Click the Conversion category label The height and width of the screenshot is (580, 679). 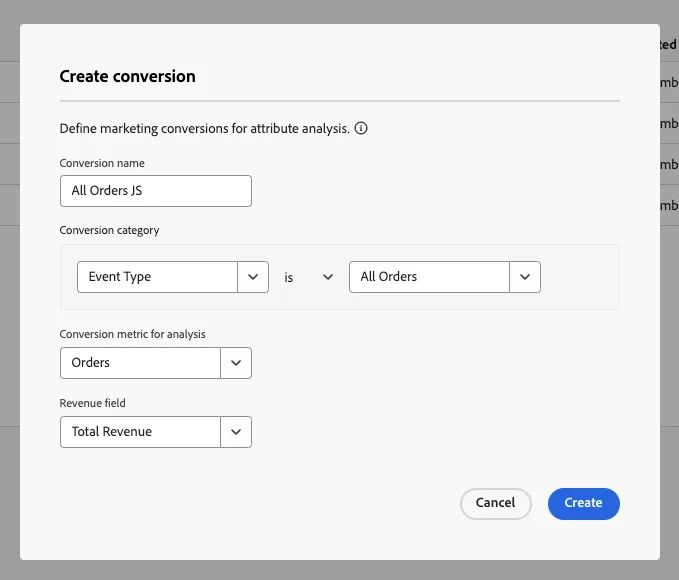109,230
